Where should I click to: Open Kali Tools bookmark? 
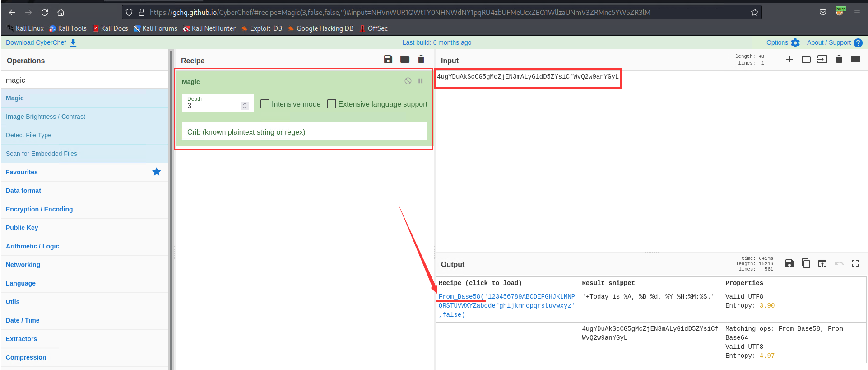point(68,28)
